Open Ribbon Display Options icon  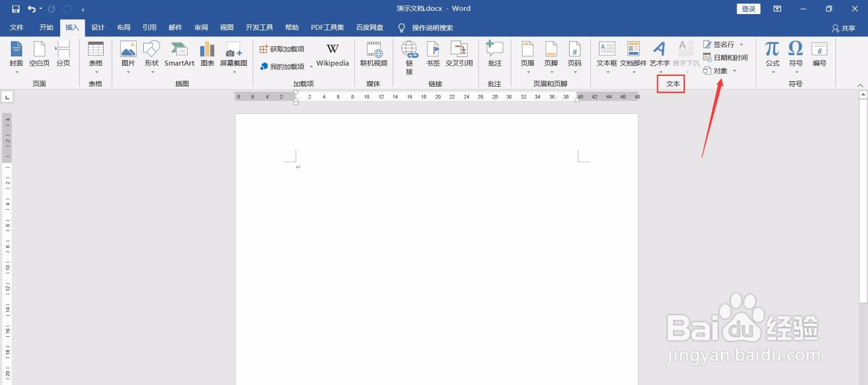click(x=777, y=9)
